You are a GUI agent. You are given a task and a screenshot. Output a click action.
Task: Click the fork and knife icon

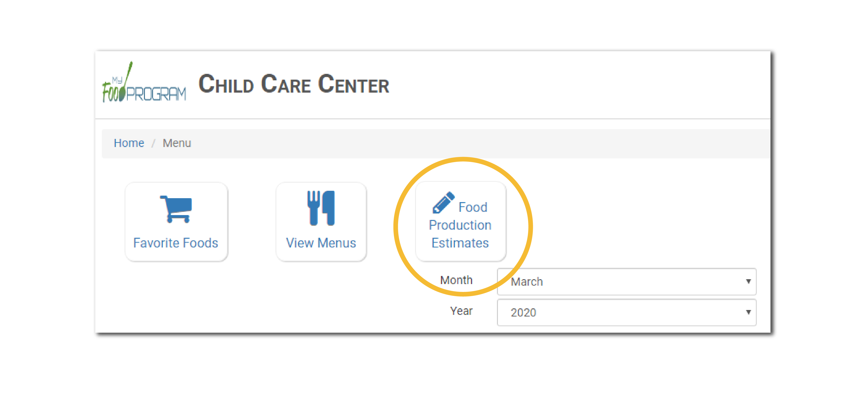point(321,208)
